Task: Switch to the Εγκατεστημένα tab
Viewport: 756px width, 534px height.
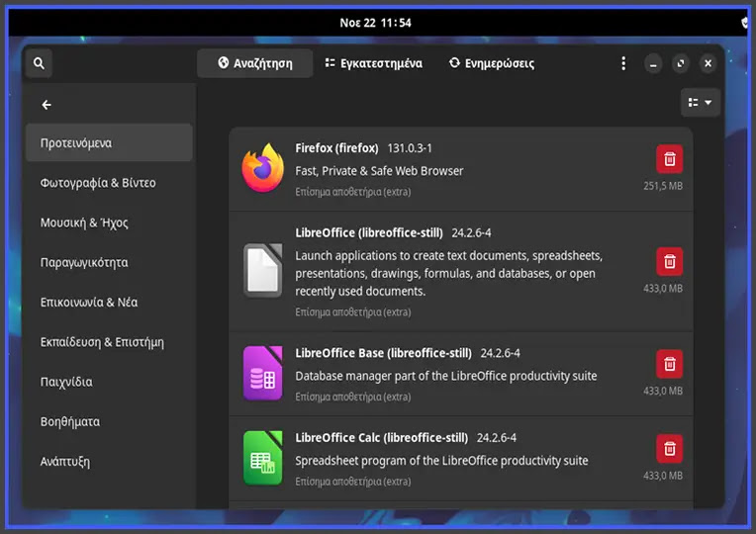Action: pos(374,63)
